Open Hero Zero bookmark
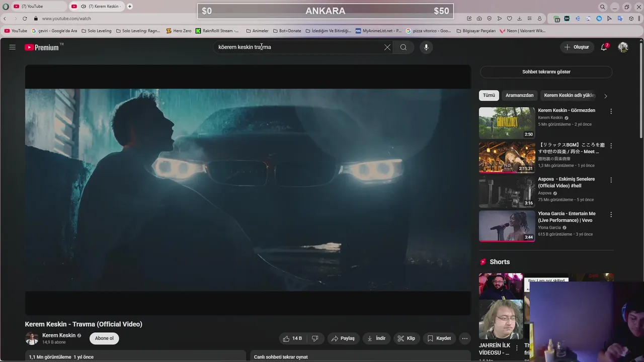Screen dimensions: 644x362 [x=179, y=31]
